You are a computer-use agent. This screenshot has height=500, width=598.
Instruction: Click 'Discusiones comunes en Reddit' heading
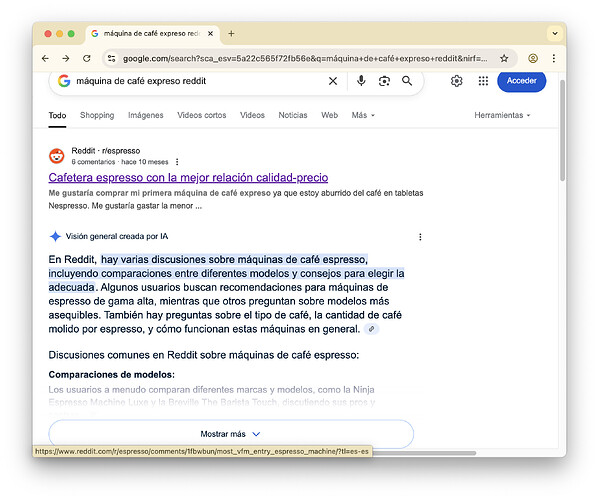[204, 355]
